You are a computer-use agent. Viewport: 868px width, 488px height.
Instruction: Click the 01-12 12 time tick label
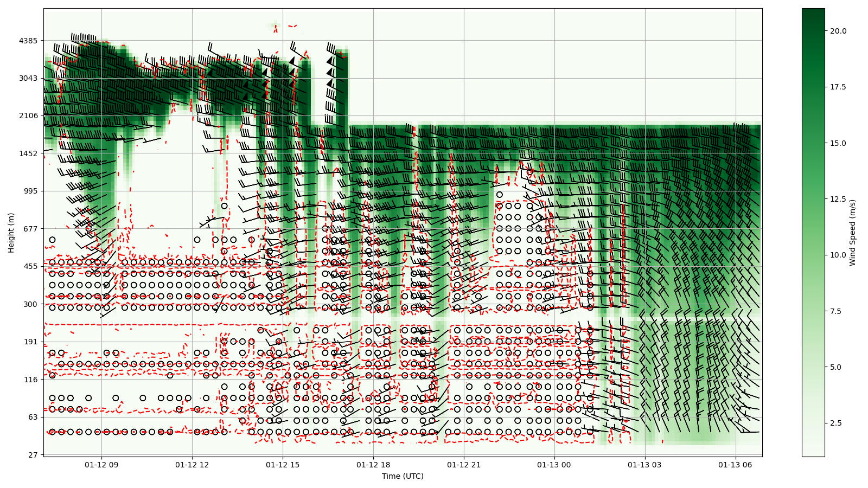point(192,465)
